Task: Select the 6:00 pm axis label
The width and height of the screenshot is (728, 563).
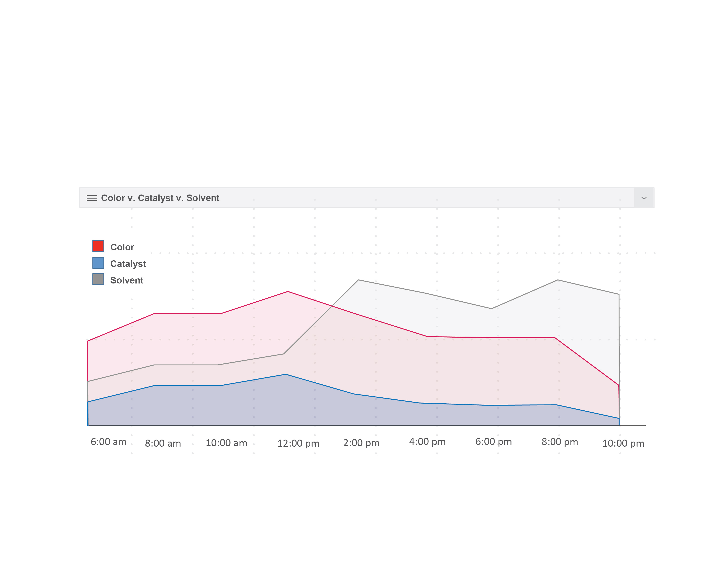Action: click(494, 442)
